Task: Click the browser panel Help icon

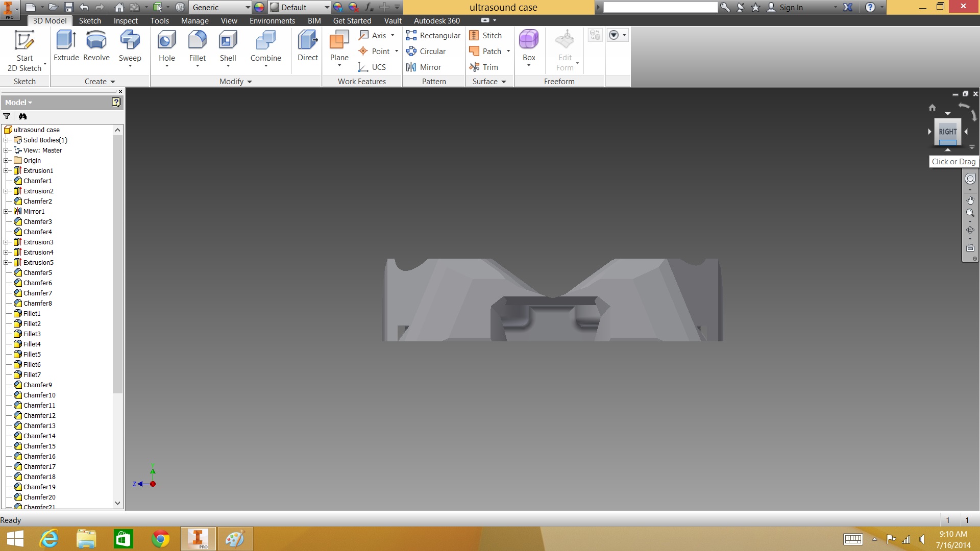Action: (x=116, y=102)
